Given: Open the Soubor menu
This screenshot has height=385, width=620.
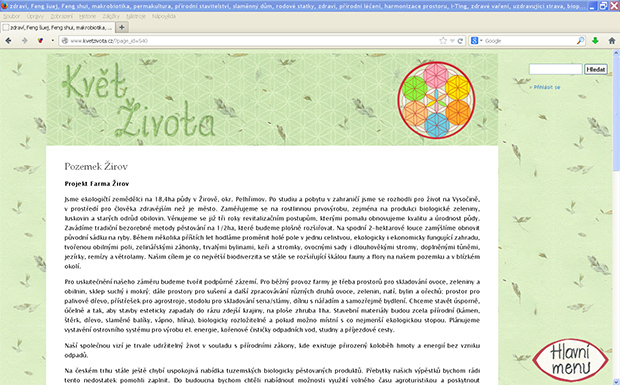Looking at the screenshot, I should (x=11, y=16).
